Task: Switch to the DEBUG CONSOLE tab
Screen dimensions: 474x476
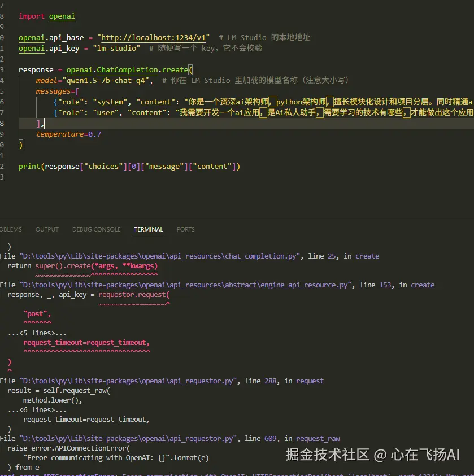Action: (x=96, y=229)
